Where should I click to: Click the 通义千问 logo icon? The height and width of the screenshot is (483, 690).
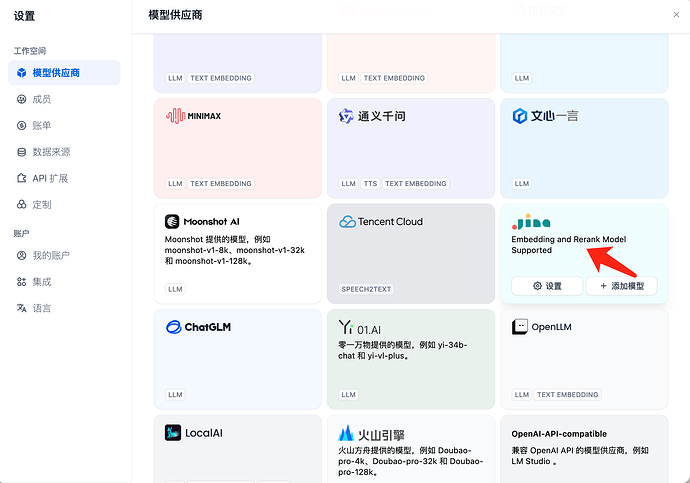pos(346,116)
